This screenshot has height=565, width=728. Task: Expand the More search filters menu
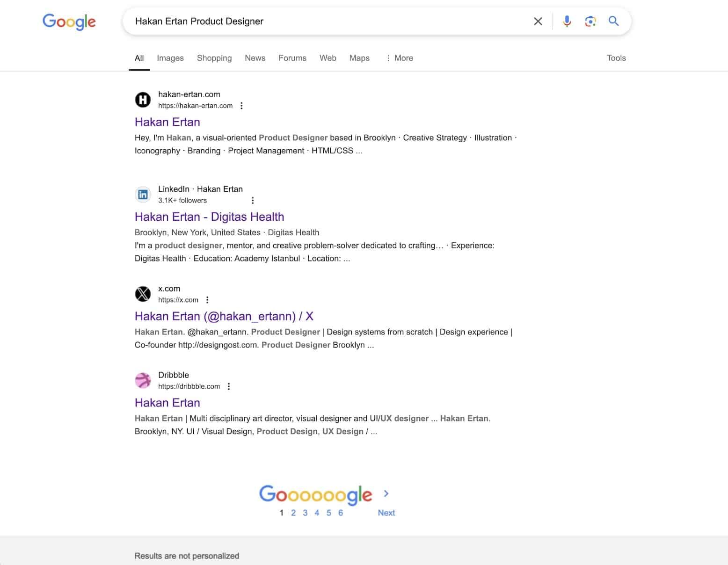[400, 58]
